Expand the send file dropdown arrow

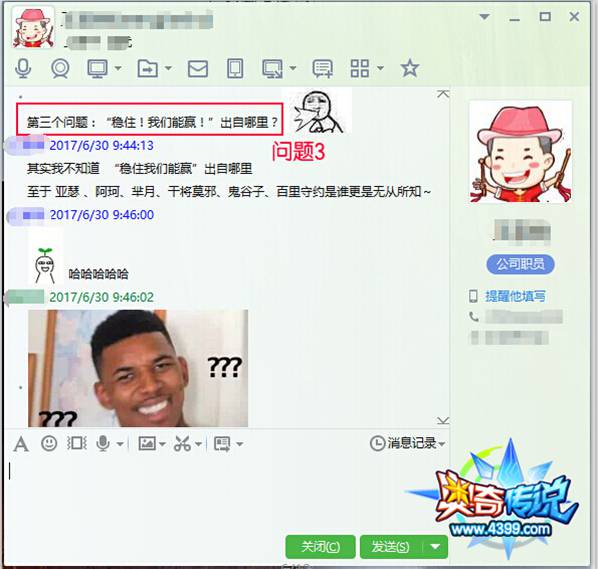click(x=168, y=68)
